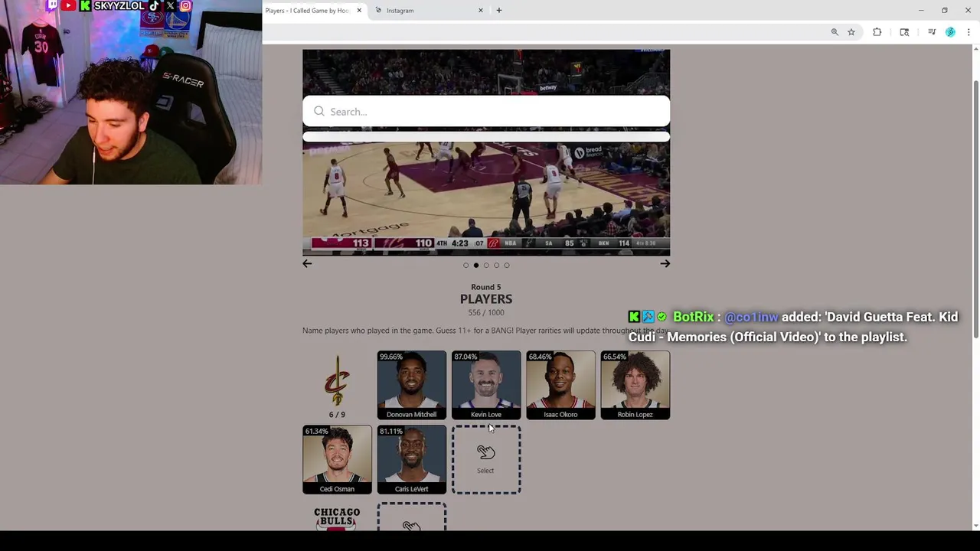Screen dimensions: 980x551
Task: Select the second carousel dot
Action: [476, 266]
